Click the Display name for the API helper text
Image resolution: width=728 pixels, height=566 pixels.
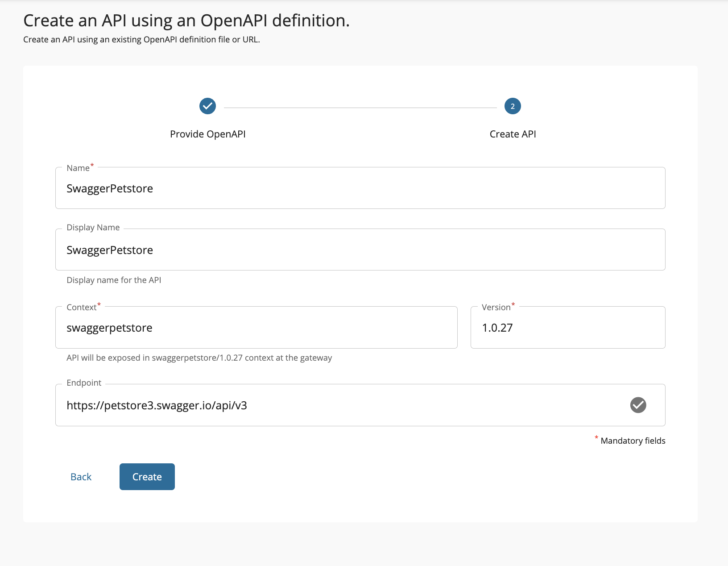114,280
